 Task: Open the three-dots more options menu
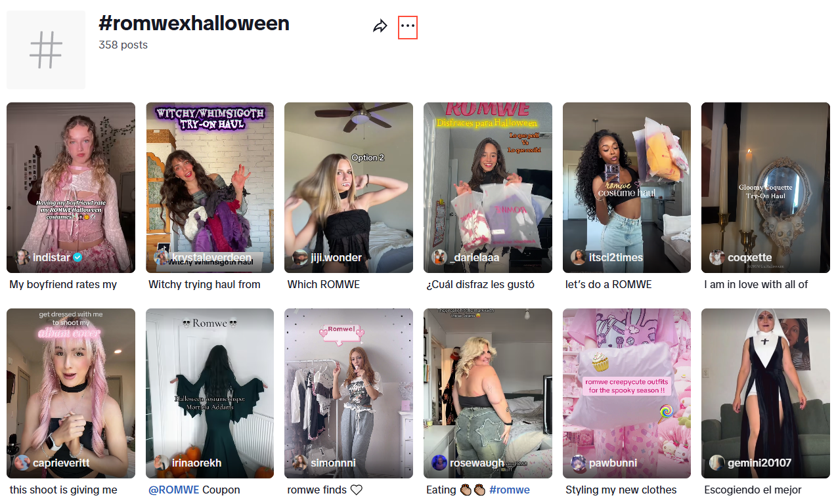(x=408, y=26)
